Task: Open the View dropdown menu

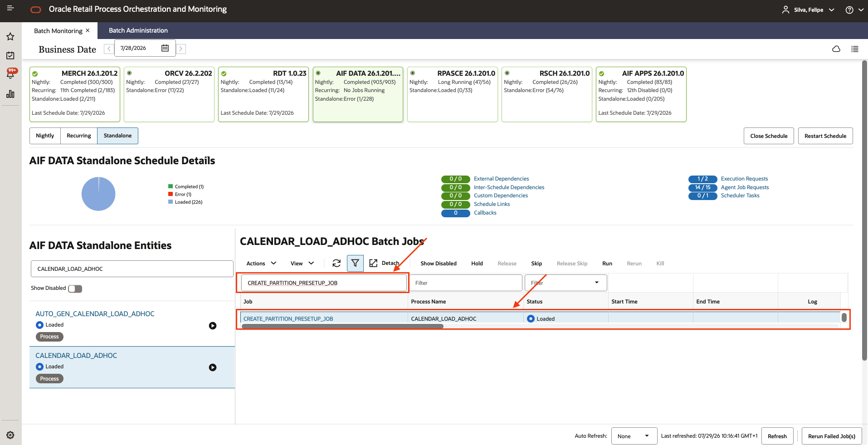Action: coord(302,264)
